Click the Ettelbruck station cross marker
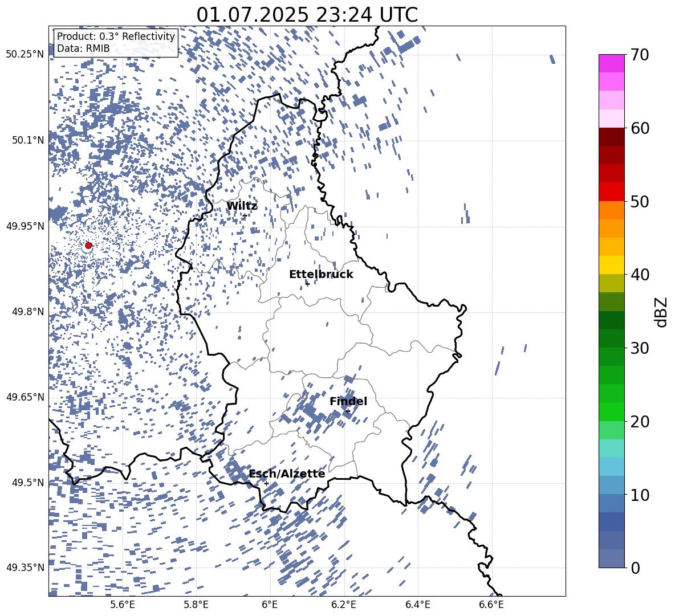The height and width of the screenshot is (616, 675). pos(307,284)
